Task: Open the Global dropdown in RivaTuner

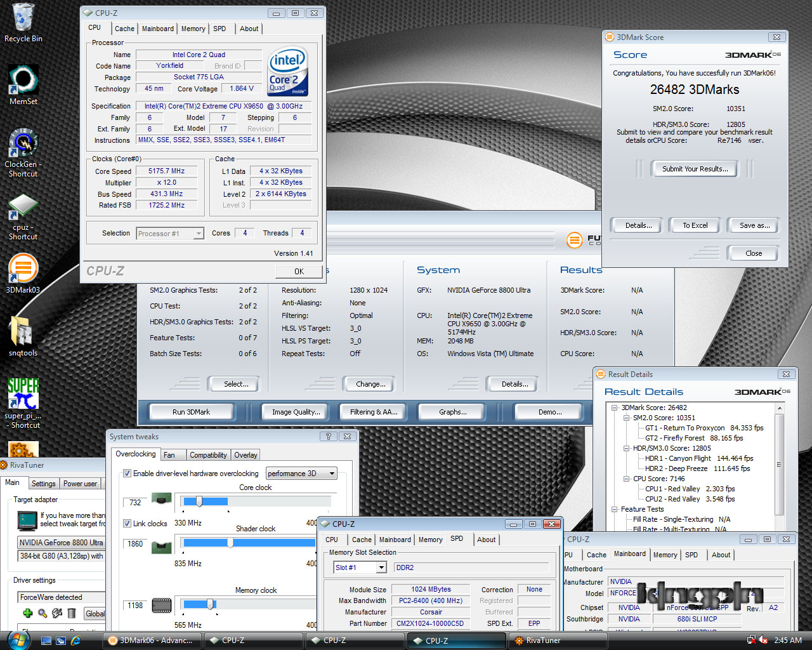Action: (95, 613)
